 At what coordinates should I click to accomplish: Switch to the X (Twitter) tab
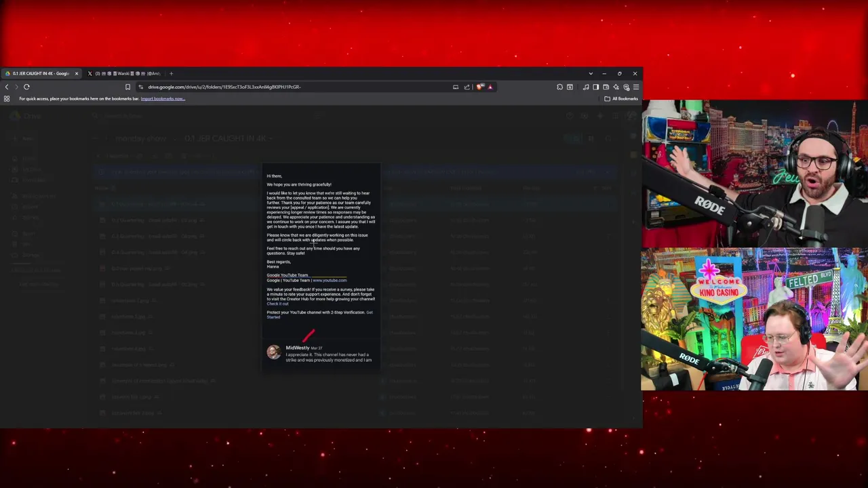point(125,73)
